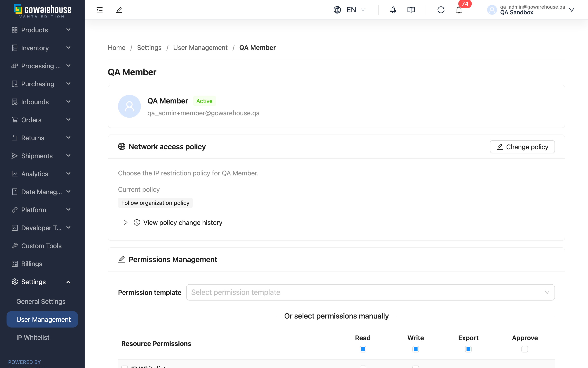Click the pencil edit icon in top bar
Viewport: 588px width, 368px height.
119,10
